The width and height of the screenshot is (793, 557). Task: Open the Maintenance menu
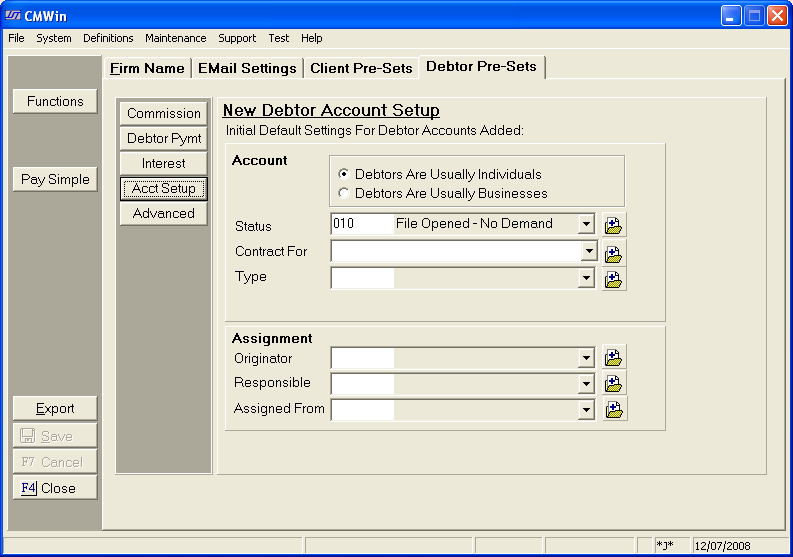[175, 38]
